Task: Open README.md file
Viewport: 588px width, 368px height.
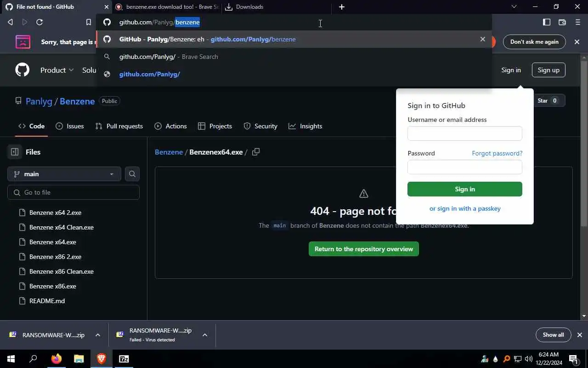Action: (47, 301)
